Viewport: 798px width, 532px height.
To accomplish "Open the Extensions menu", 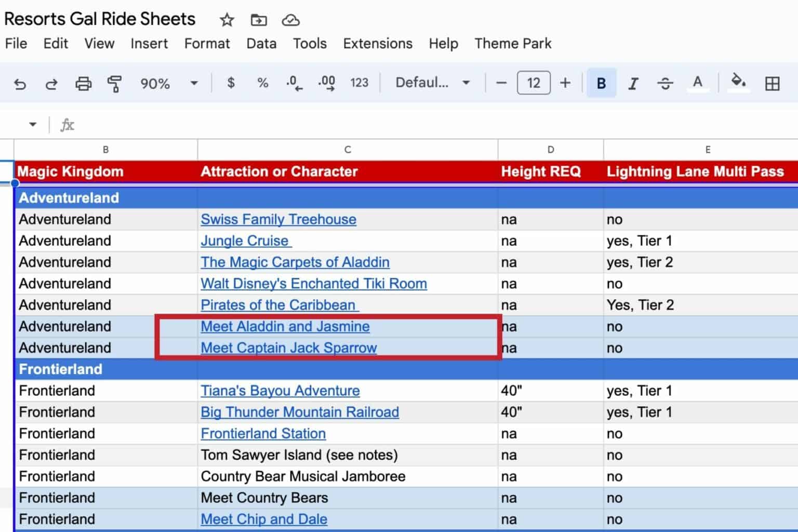I will [378, 44].
